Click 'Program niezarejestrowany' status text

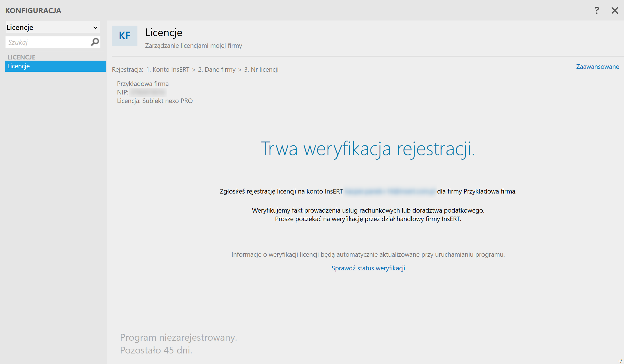178,337
